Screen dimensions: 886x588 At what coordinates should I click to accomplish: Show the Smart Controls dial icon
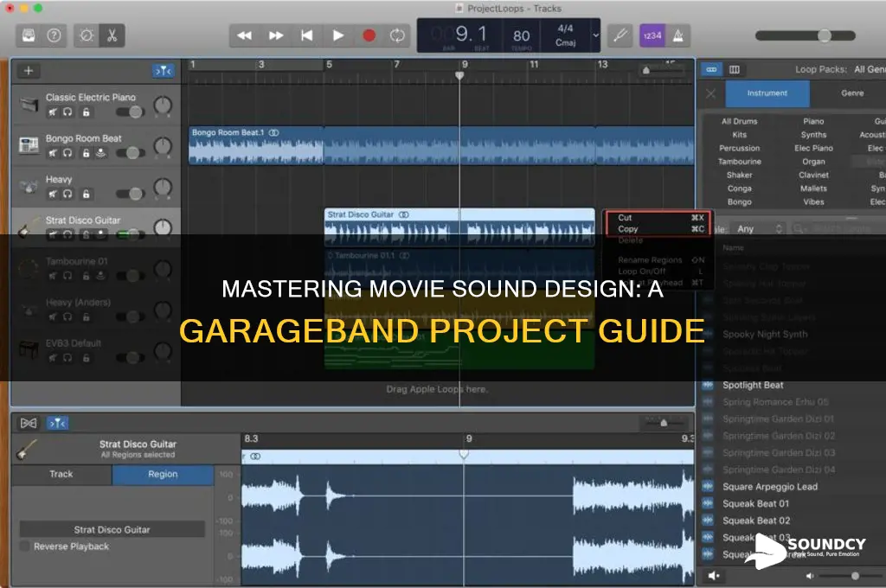pos(87,35)
